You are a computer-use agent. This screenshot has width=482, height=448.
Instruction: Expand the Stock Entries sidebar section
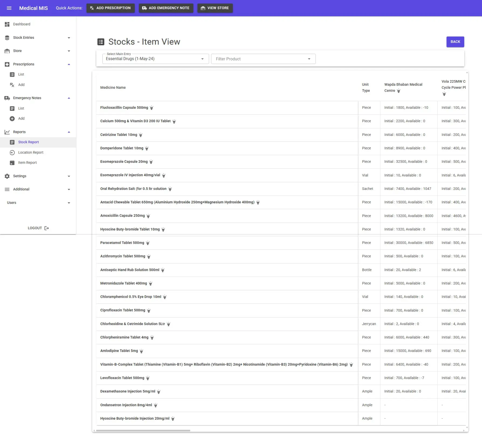[x=38, y=38]
